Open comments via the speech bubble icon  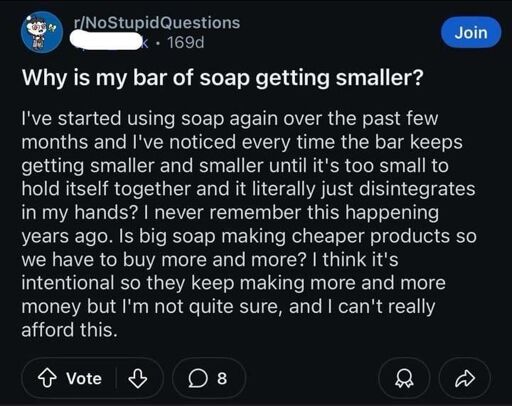(x=198, y=379)
